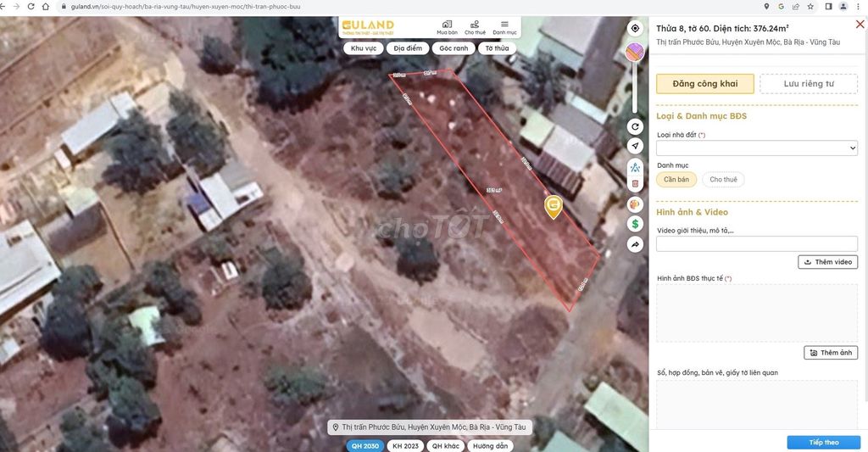The height and width of the screenshot is (452, 868).
Task: Open the Mua bán menu item
Action: point(447,27)
